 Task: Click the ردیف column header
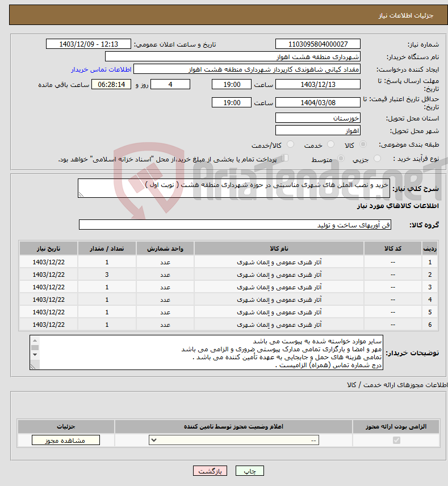pyautogui.click(x=430, y=248)
